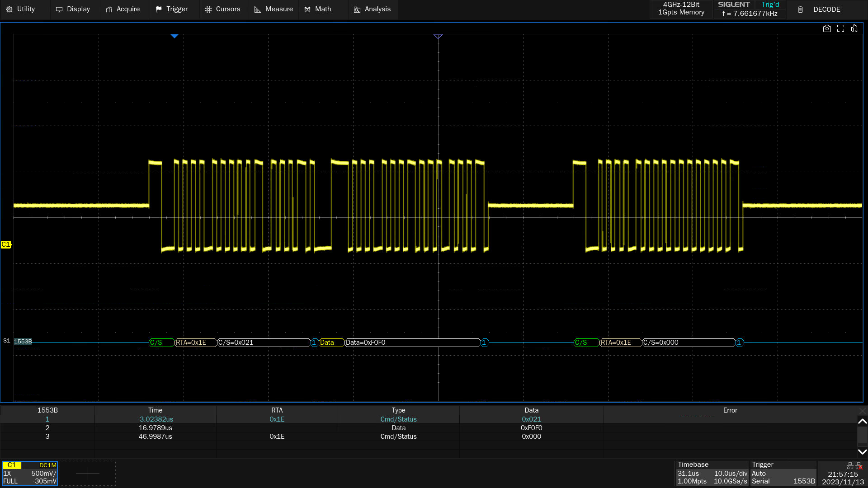This screenshot has height=488, width=868.
Task: Click the C1 channel level marker
Action: (6, 244)
